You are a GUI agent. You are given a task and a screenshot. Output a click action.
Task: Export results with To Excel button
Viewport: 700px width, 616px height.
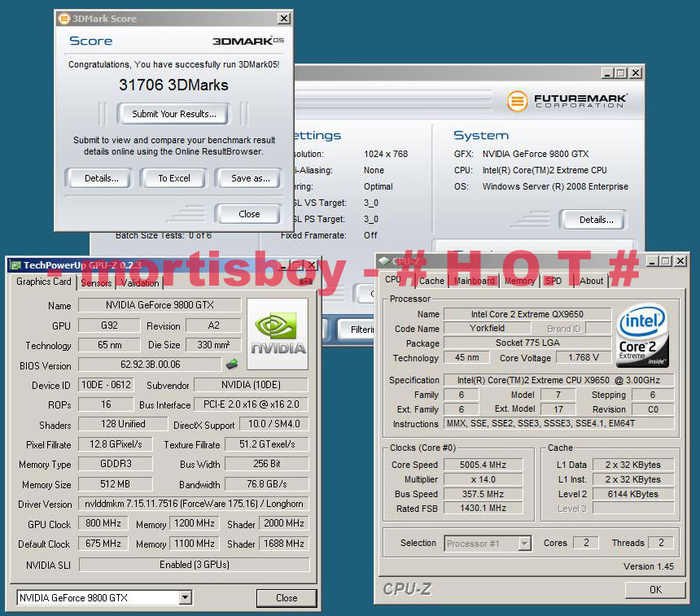pyautogui.click(x=174, y=178)
